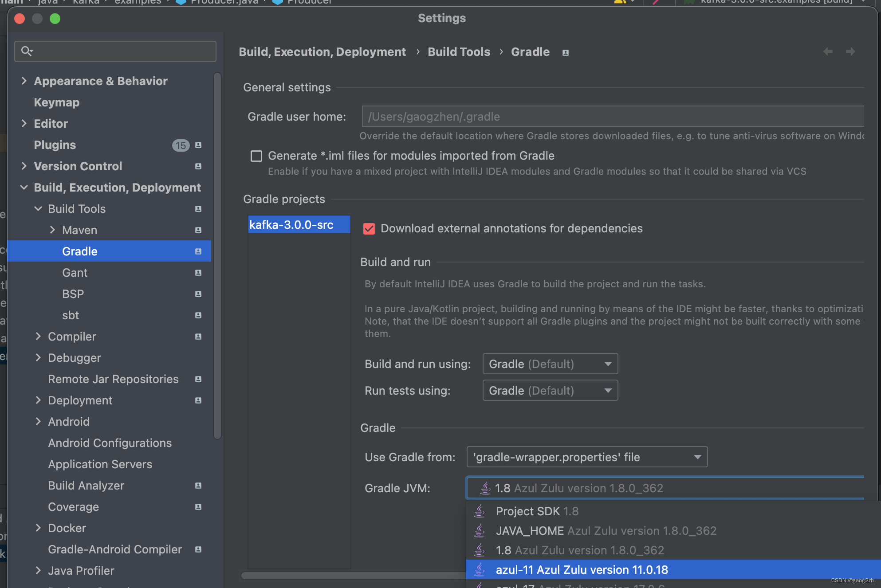Select Project SDK 1.8 in JVM list
Viewport: 881px width, 588px height.
[673, 511]
